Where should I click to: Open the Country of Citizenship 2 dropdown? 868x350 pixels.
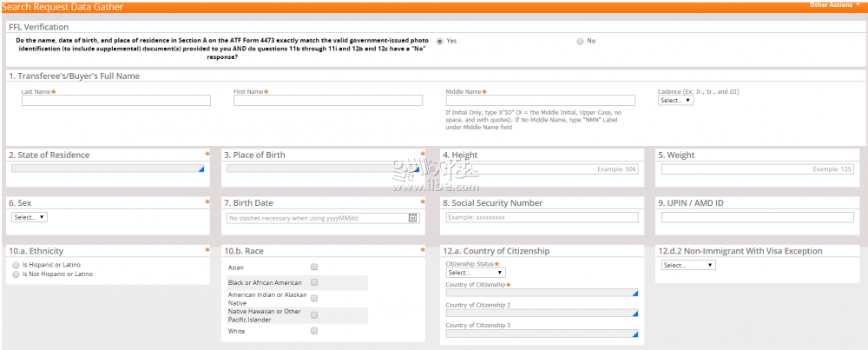[x=542, y=313]
